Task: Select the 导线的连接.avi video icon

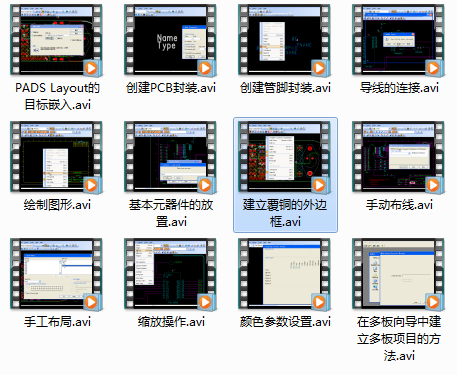Action: point(398,40)
